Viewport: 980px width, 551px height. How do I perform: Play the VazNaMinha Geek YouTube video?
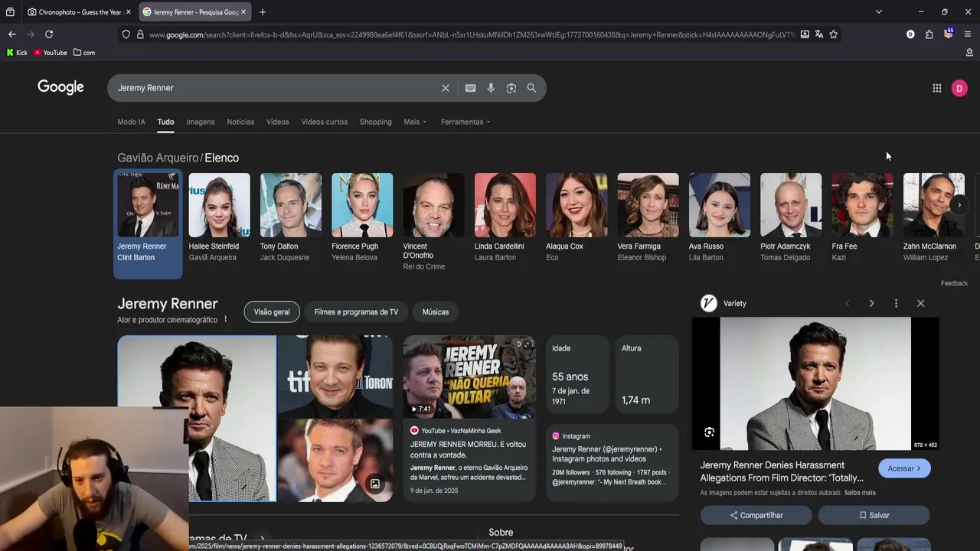pos(469,378)
